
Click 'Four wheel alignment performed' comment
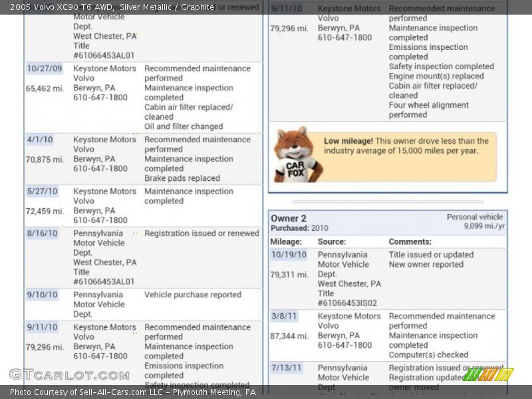tap(428, 110)
